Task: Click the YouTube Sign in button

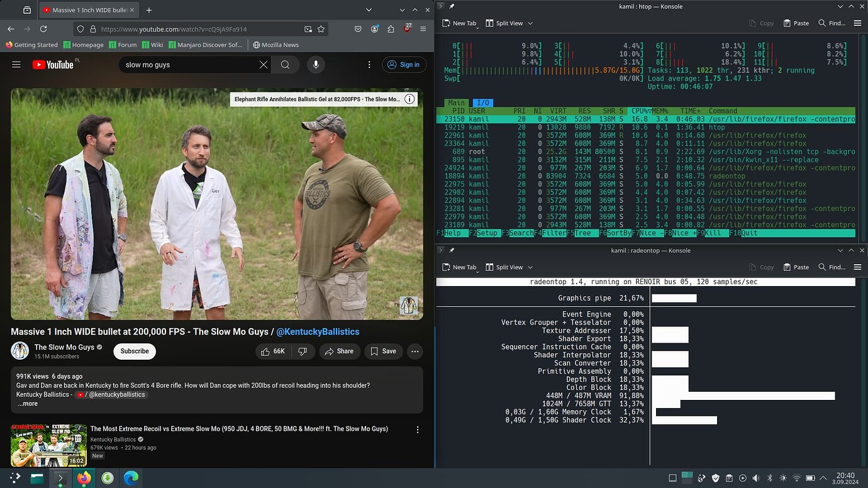Action: point(404,65)
